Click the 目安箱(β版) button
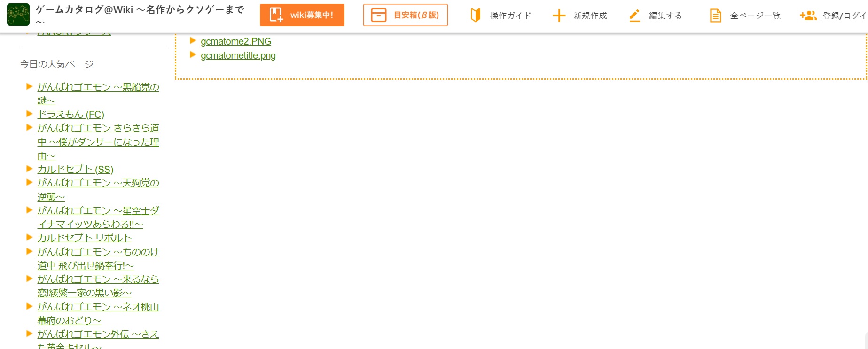 (x=406, y=15)
